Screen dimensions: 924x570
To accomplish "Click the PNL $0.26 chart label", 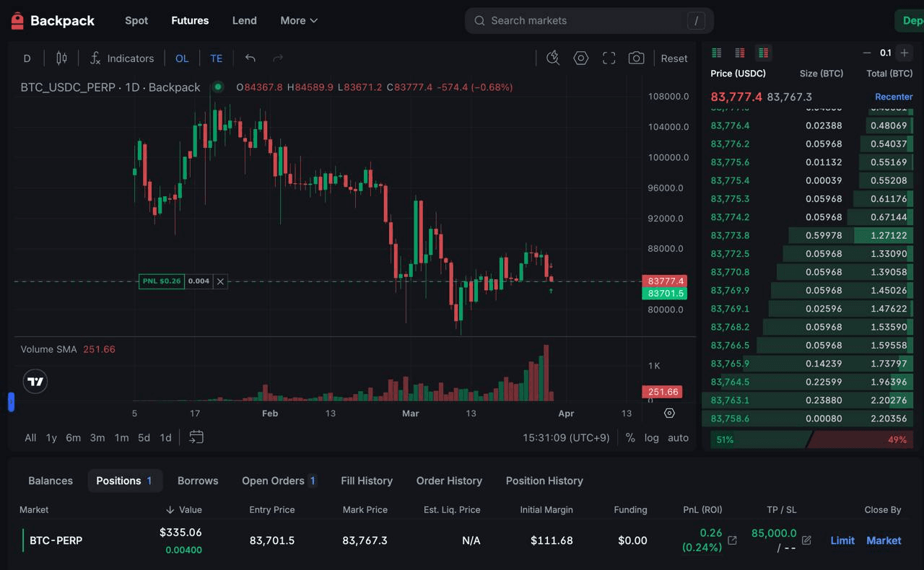I will click(162, 281).
